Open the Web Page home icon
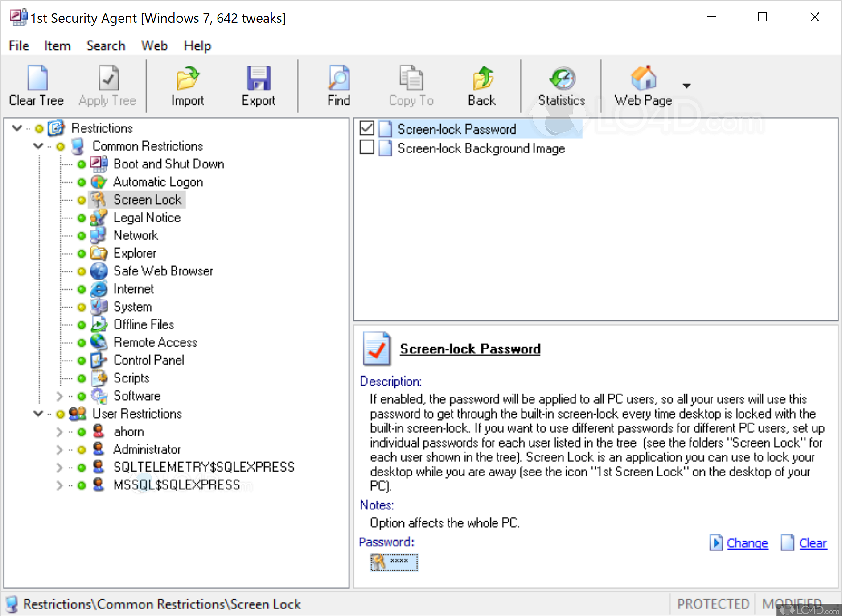This screenshot has width=842, height=616. click(x=644, y=78)
